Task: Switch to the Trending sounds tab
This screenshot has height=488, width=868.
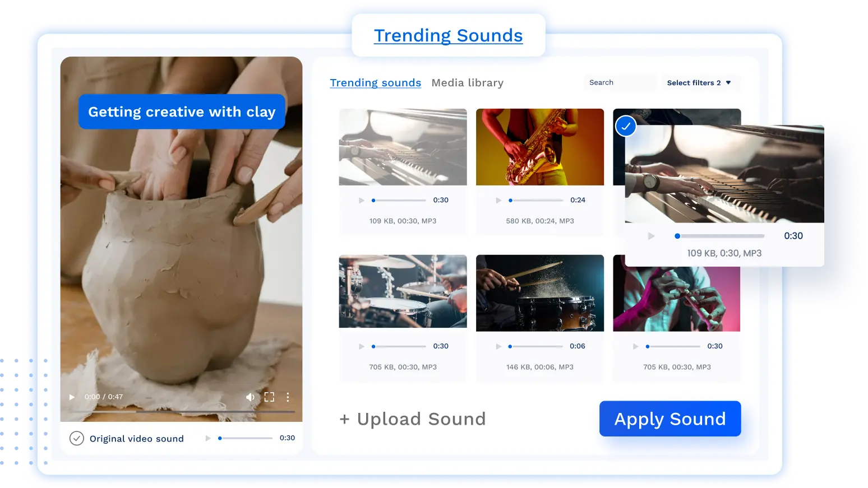Action: click(375, 82)
